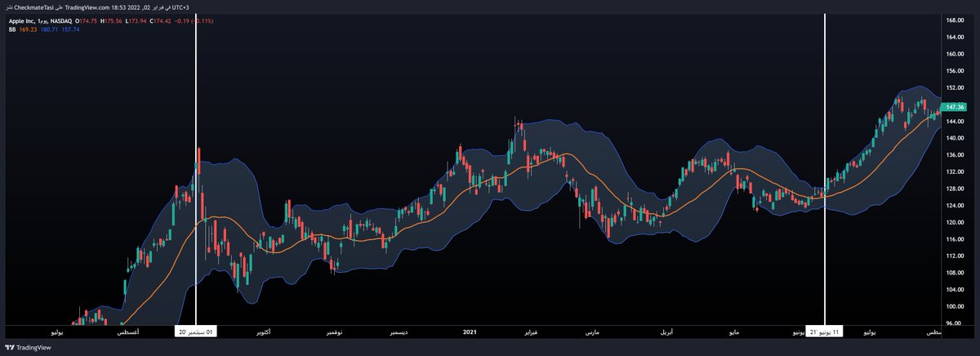Click the orange BB basis value 169.23
980x356 pixels.
29,30
